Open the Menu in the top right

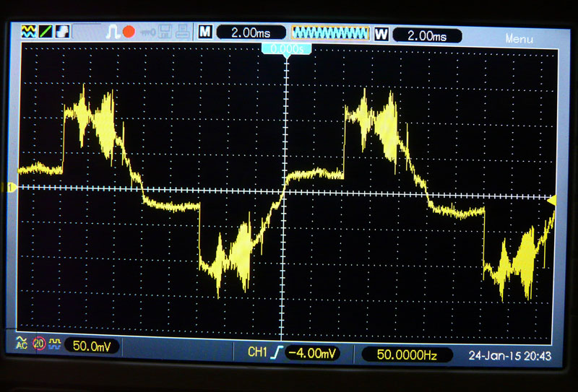pyautogui.click(x=519, y=39)
